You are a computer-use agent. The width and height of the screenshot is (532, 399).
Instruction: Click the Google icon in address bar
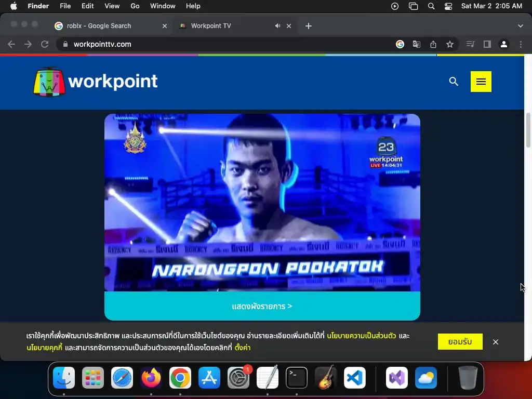(400, 44)
